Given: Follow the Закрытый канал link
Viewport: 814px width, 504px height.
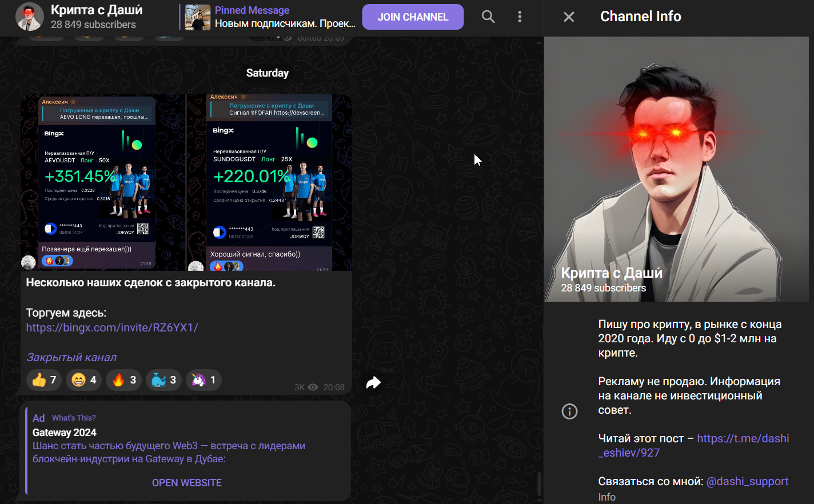Looking at the screenshot, I should click(71, 357).
